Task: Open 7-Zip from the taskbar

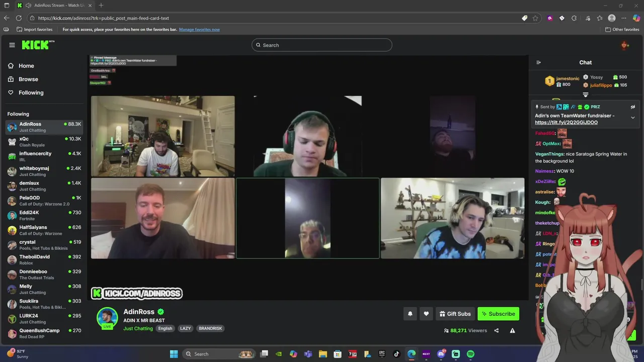Action: click(353, 354)
